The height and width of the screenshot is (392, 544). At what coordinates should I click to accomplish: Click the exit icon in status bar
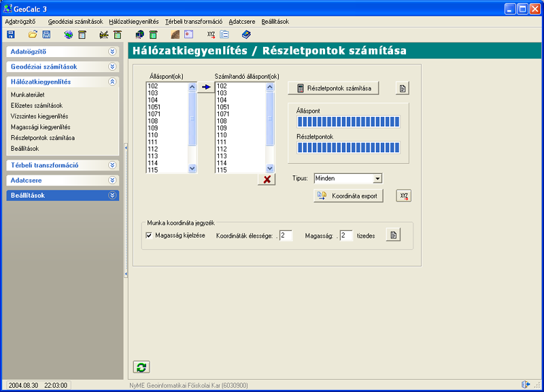click(x=526, y=385)
